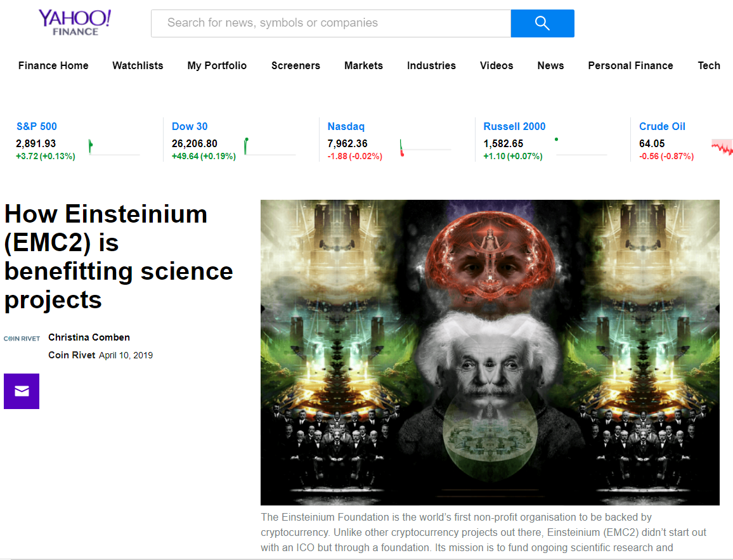The image size is (733, 560).
Task: Open the Russell 2000 quote link
Action: (514, 126)
